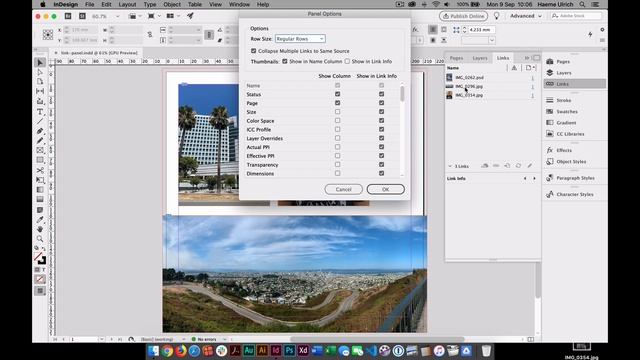The width and height of the screenshot is (640, 360).
Task: Enable Dimensions Show Column checkbox
Action: click(x=338, y=173)
